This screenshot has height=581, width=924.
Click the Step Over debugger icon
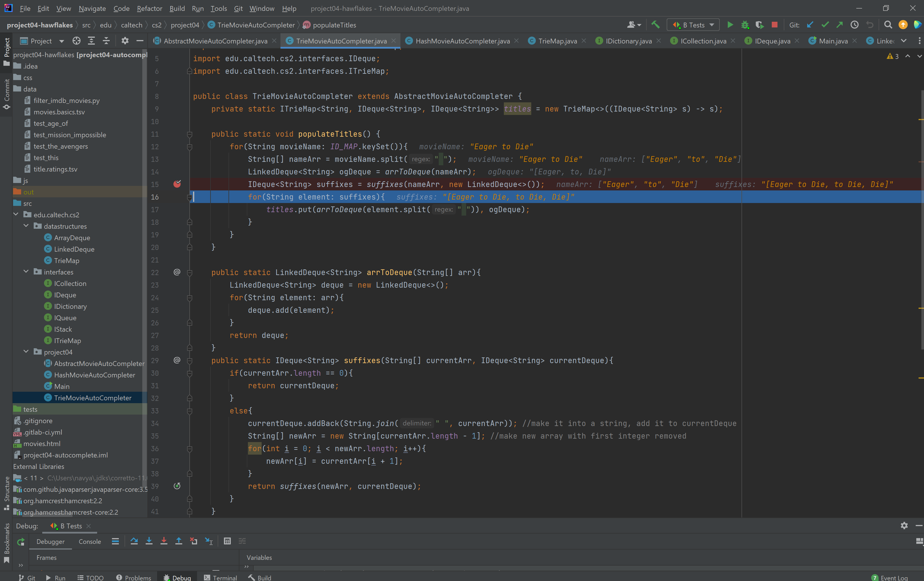134,541
